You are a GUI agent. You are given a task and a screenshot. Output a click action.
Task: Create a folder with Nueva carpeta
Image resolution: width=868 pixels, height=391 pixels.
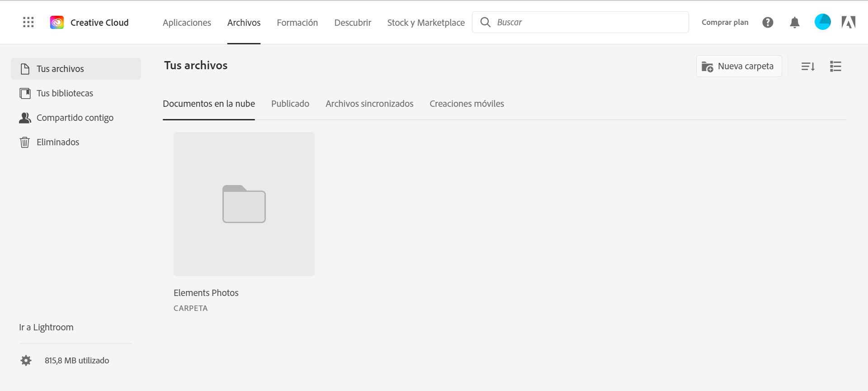coord(739,67)
